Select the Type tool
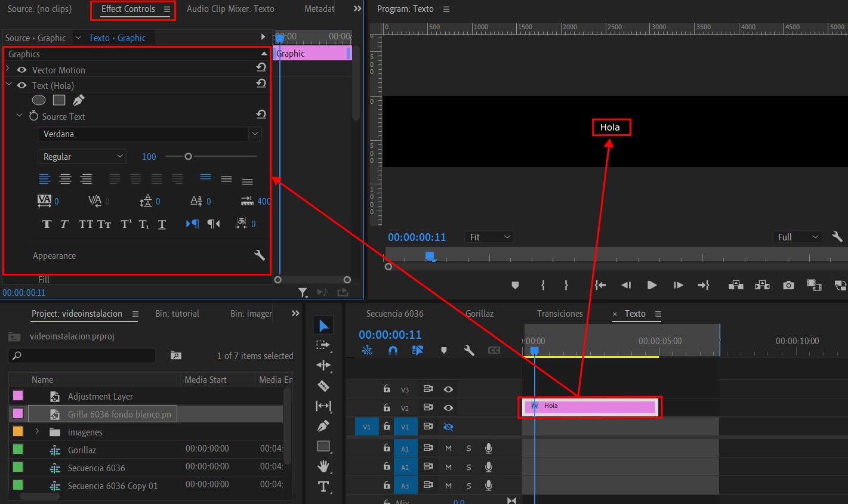The width and height of the screenshot is (848, 504). 323,486
